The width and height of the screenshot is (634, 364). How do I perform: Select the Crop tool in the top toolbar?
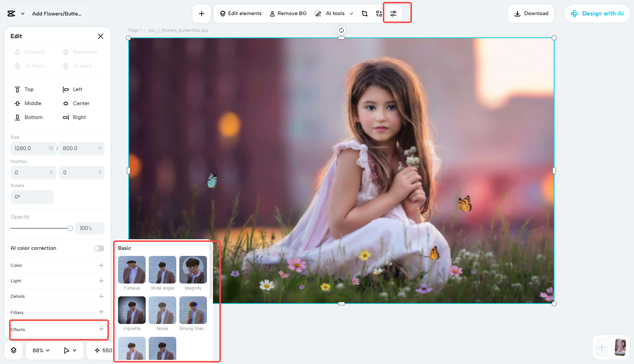point(364,13)
